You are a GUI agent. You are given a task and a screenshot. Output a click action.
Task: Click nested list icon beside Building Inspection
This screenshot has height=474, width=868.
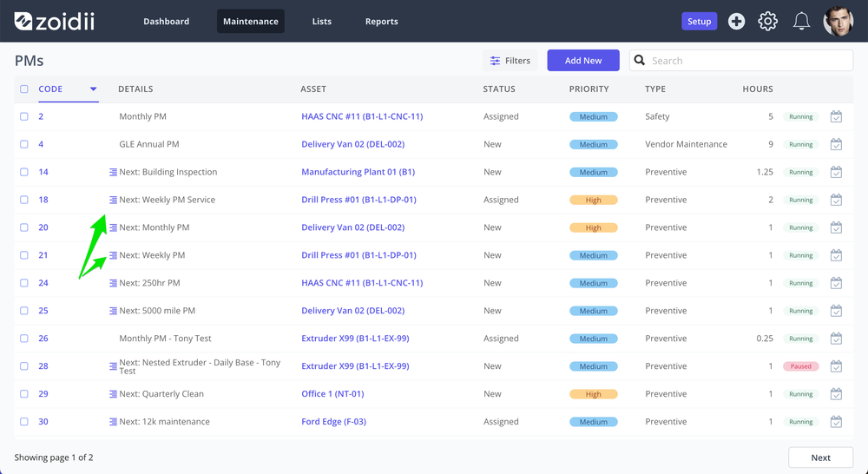click(x=113, y=172)
